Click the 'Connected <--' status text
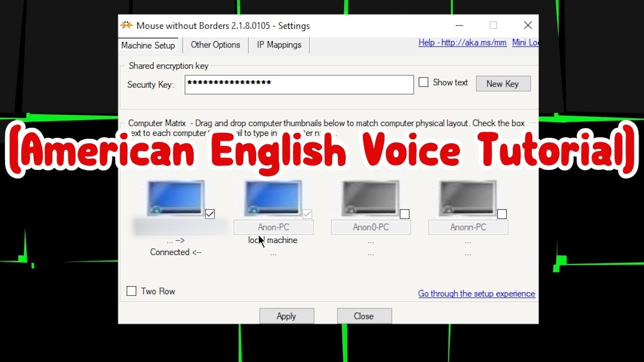The height and width of the screenshot is (362, 644). [176, 252]
